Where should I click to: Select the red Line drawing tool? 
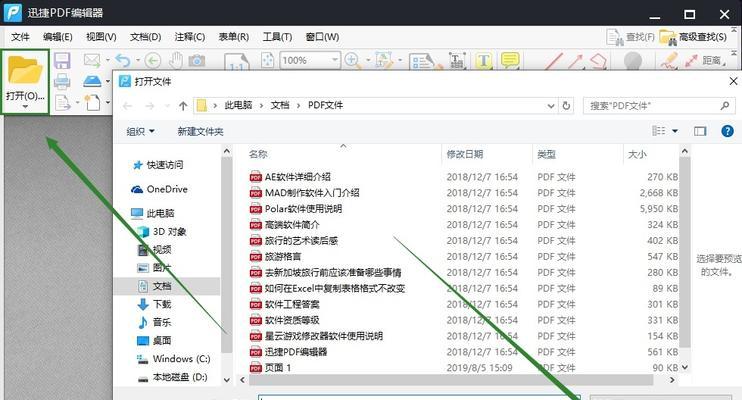[553, 62]
